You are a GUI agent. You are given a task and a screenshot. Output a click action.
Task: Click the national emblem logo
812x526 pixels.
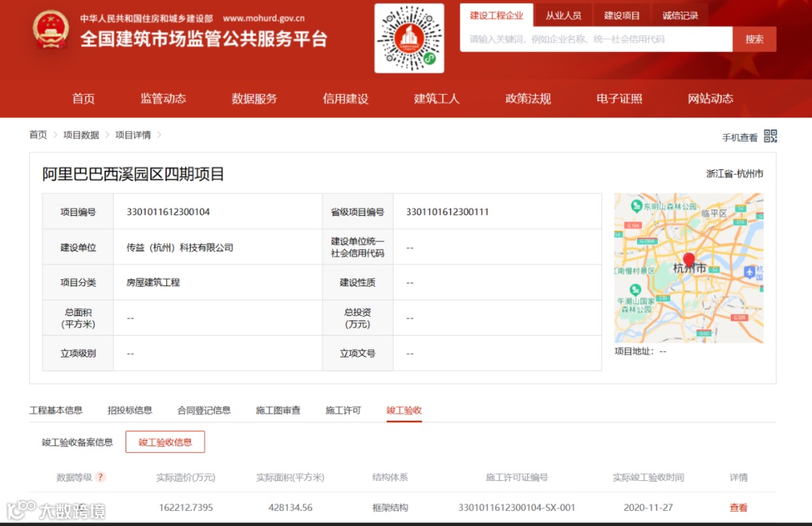[x=50, y=30]
